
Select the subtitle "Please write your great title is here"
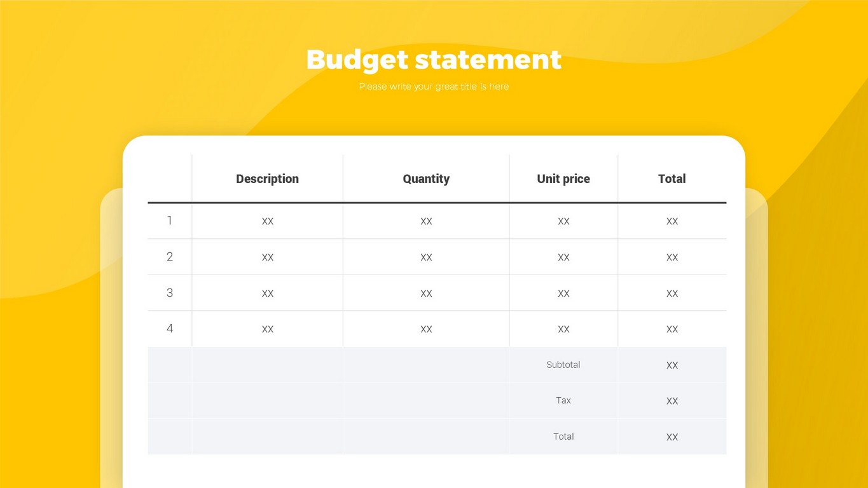coord(434,86)
